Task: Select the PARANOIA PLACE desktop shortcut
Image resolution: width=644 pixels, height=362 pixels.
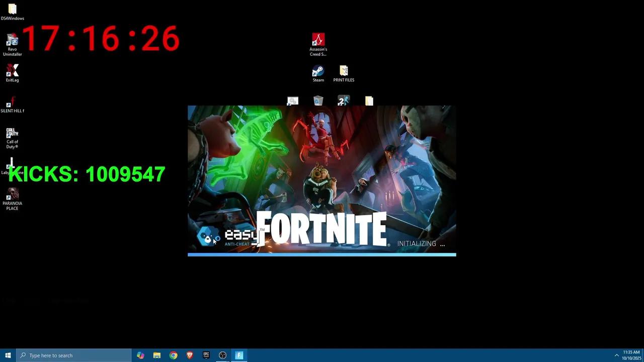Action: (x=12, y=199)
